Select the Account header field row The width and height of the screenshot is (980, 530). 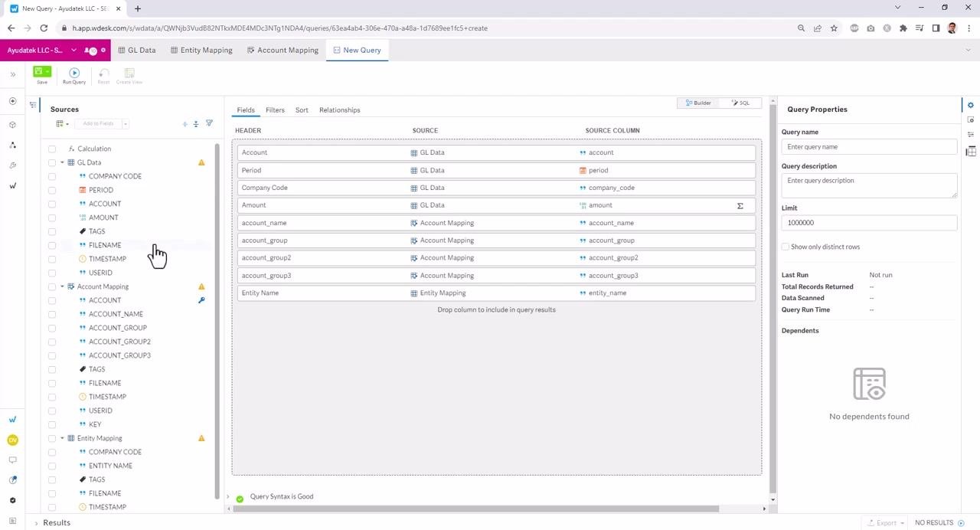[496, 152]
